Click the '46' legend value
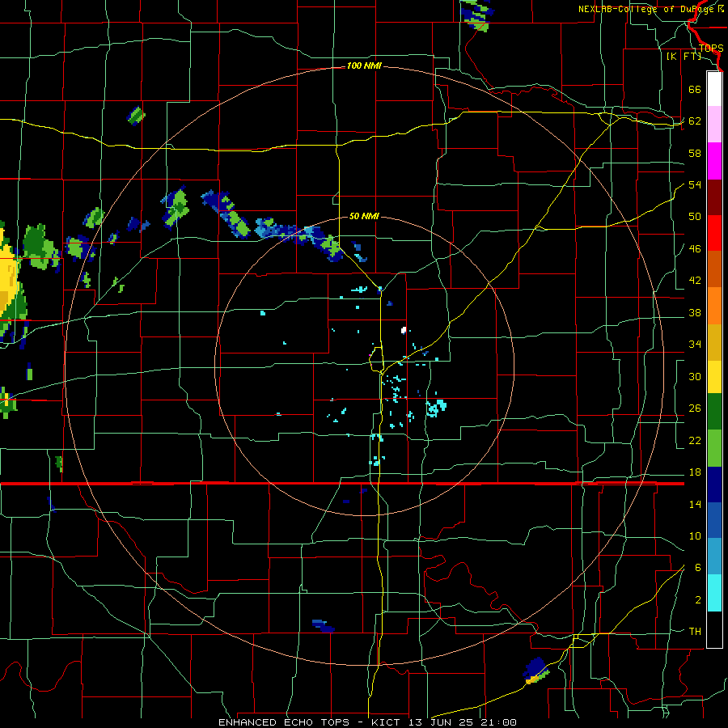 pos(695,249)
